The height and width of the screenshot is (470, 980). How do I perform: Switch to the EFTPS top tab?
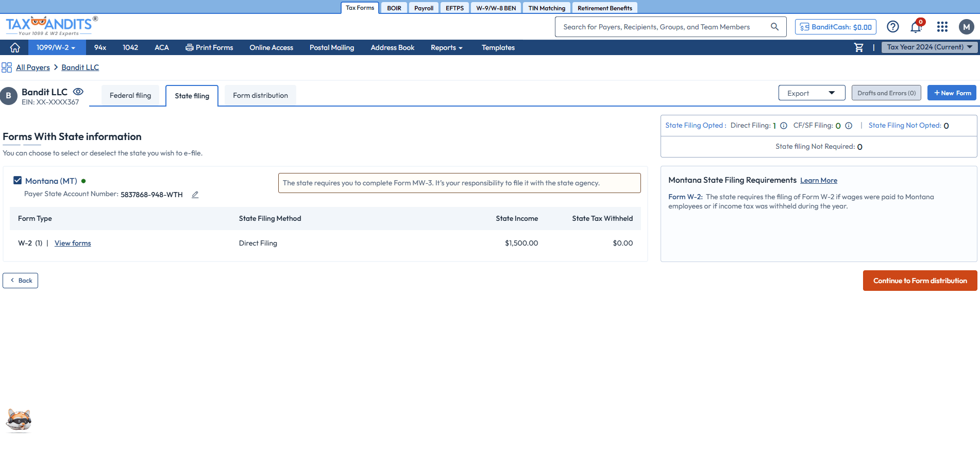[x=455, y=8]
